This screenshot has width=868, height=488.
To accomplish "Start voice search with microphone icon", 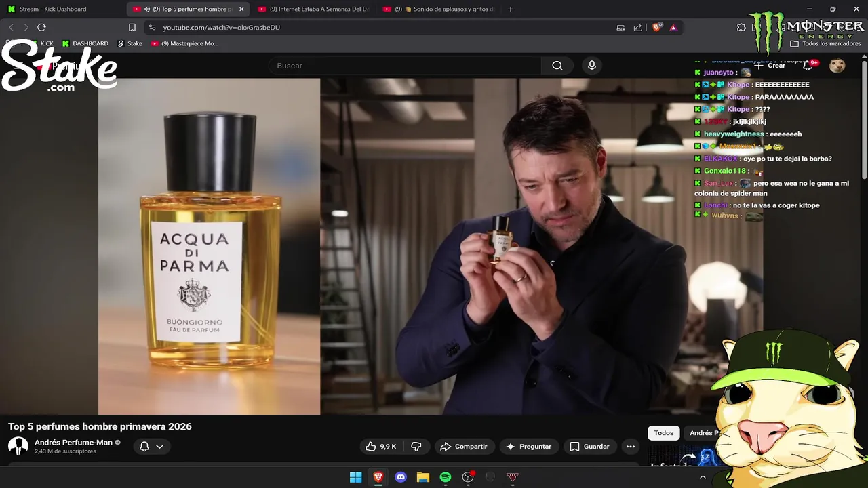I will tap(592, 66).
